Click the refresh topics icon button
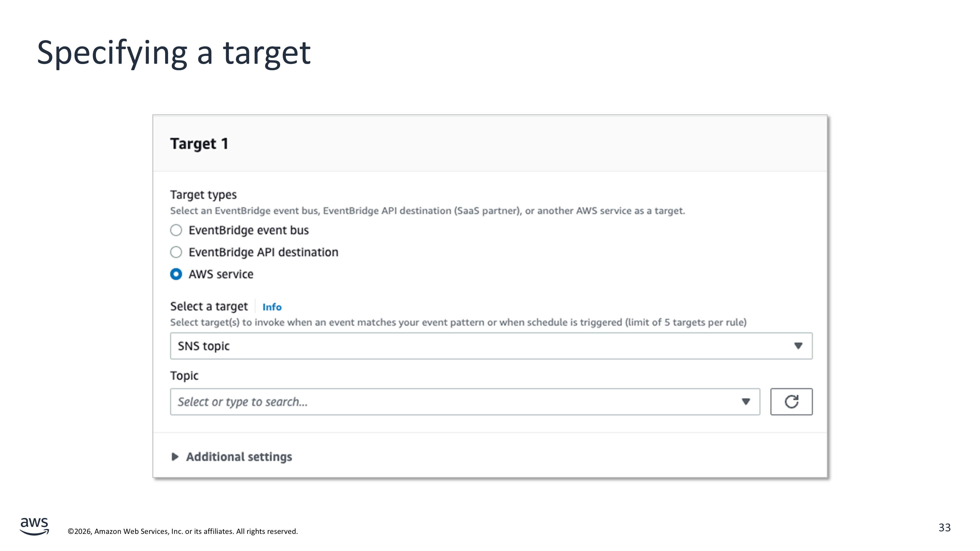This screenshot has height=551, width=980. [791, 402]
